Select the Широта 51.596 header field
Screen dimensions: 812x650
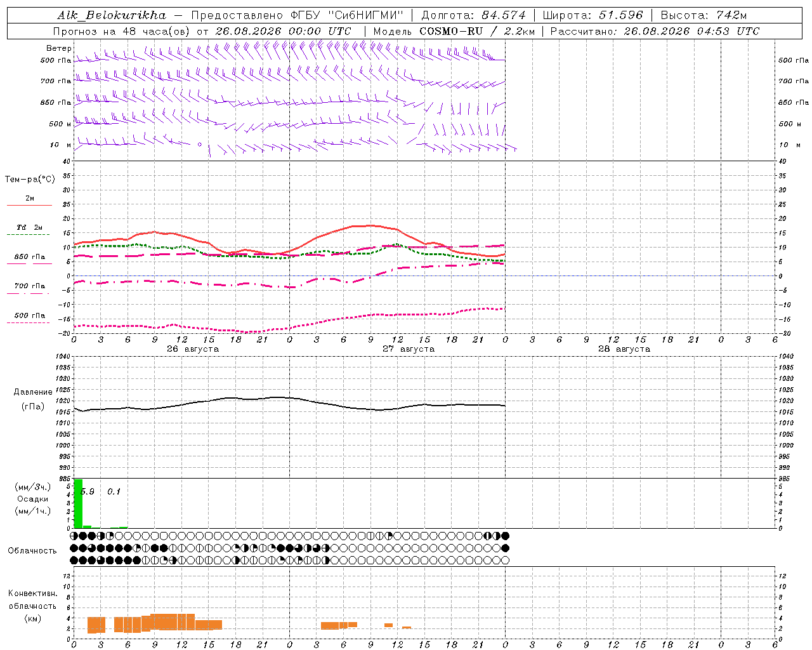(593, 16)
